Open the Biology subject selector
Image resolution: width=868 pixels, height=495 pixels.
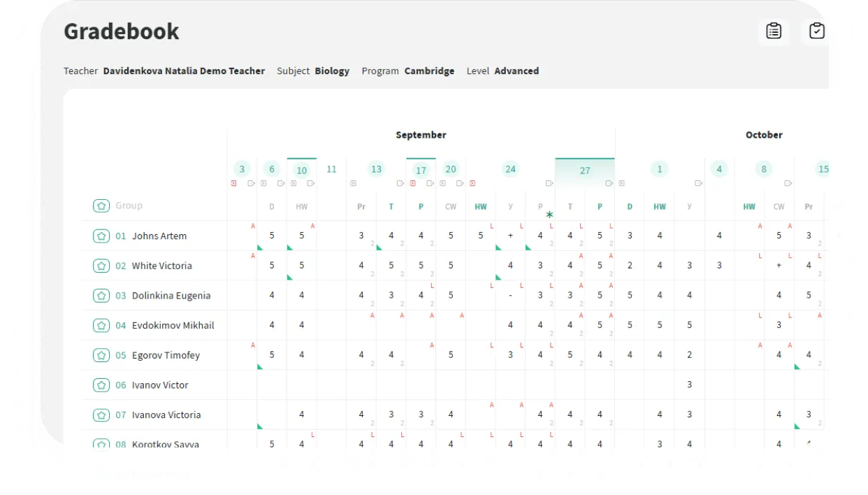pos(331,71)
